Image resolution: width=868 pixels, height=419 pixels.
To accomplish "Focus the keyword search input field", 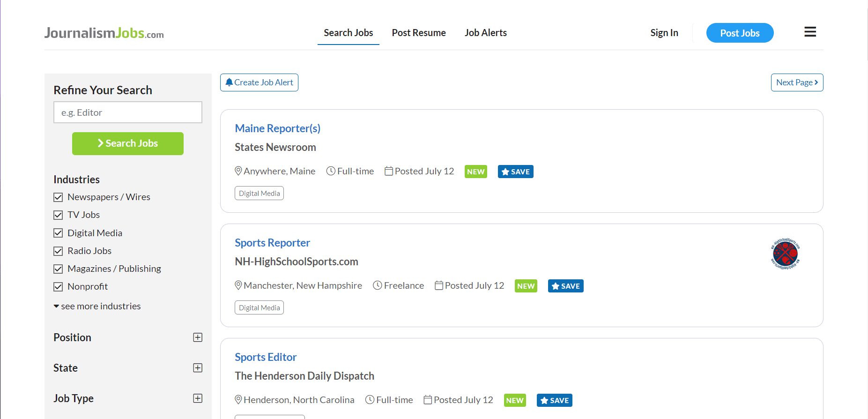I will [x=128, y=112].
